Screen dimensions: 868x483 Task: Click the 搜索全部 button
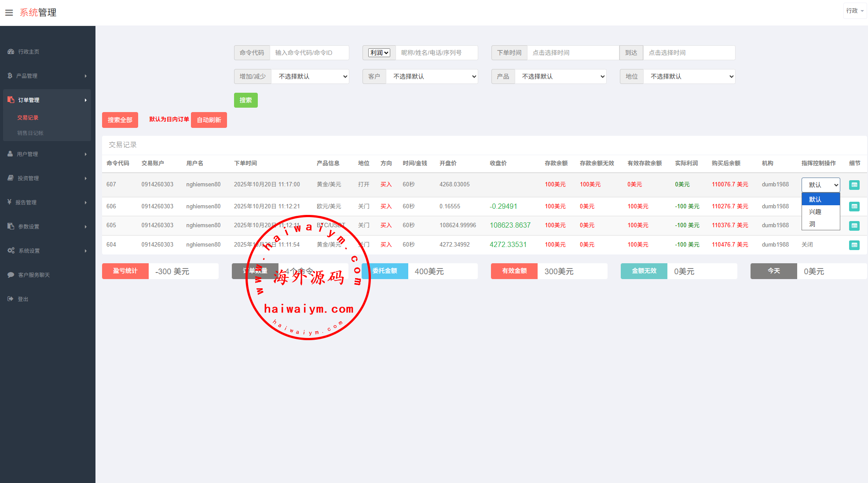point(120,120)
